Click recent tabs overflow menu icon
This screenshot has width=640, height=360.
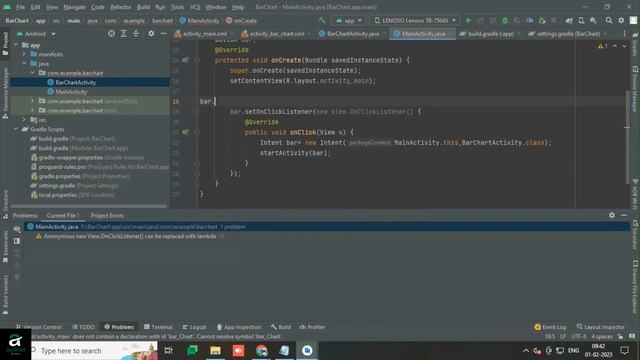tap(624, 33)
